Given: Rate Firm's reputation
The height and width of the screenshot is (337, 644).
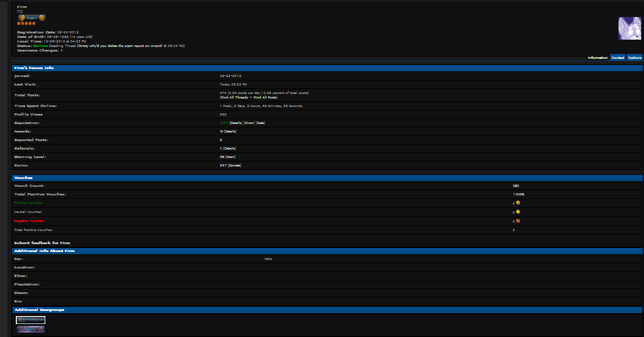Looking at the screenshot, I should coord(261,123).
